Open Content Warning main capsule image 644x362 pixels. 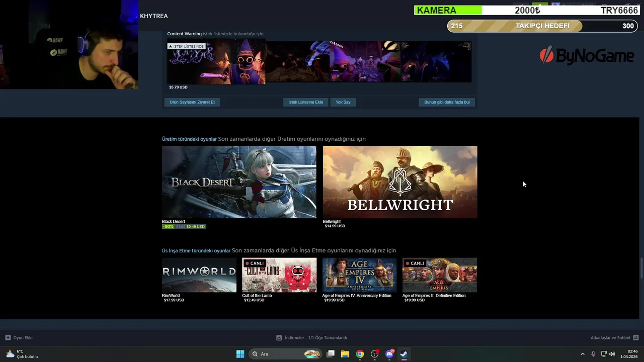[x=216, y=62]
